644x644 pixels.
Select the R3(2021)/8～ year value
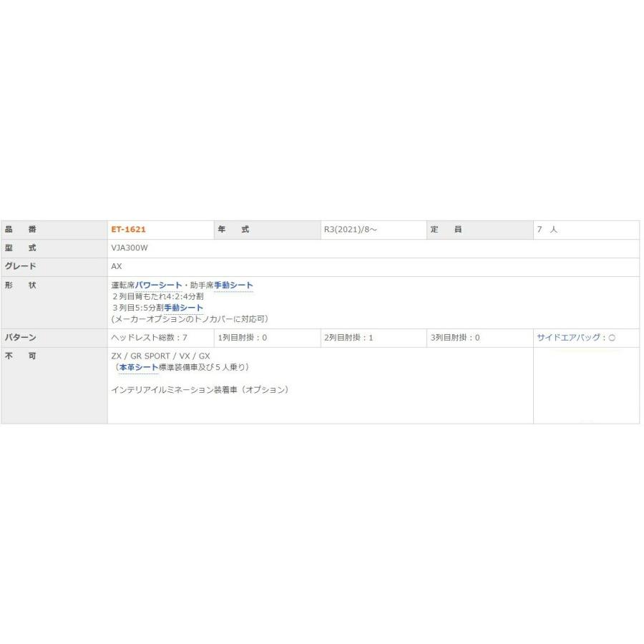click(350, 230)
